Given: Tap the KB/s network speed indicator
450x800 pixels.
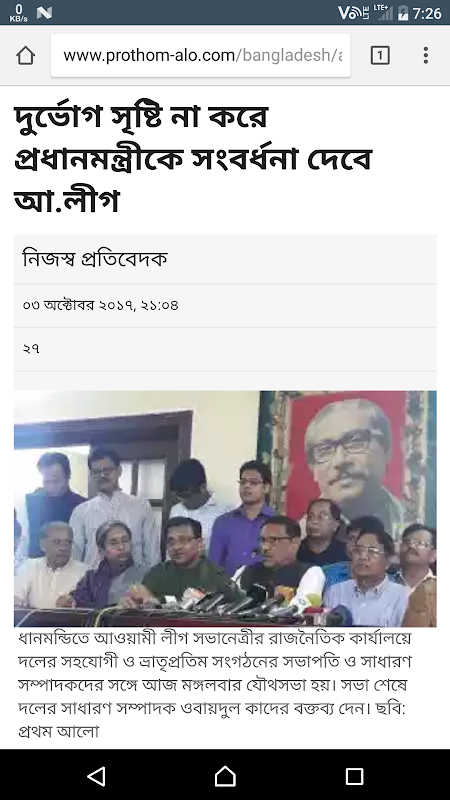Looking at the screenshot, I should (18, 12).
